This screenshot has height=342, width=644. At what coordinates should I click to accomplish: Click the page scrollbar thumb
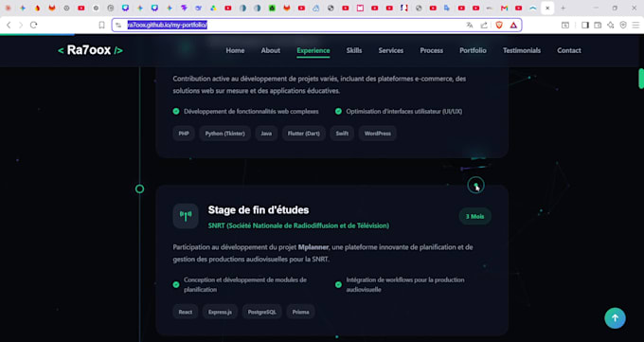tap(641, 78)
